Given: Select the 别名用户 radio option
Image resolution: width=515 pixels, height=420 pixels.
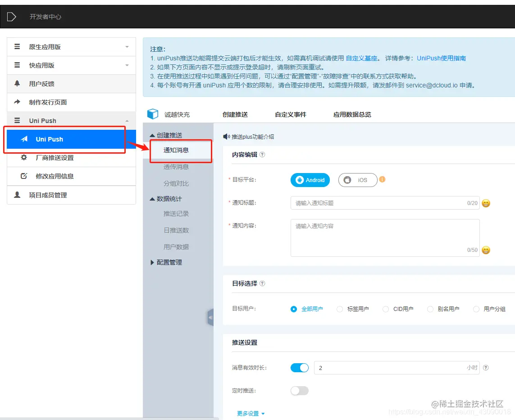Looking at the screenshot, I should (x=430, y=309).
